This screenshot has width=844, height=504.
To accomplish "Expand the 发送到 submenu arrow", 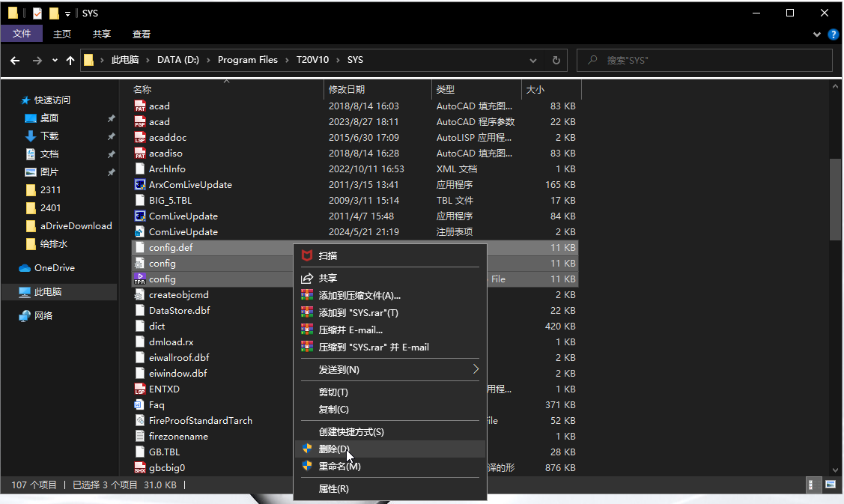I will point(475,369).
